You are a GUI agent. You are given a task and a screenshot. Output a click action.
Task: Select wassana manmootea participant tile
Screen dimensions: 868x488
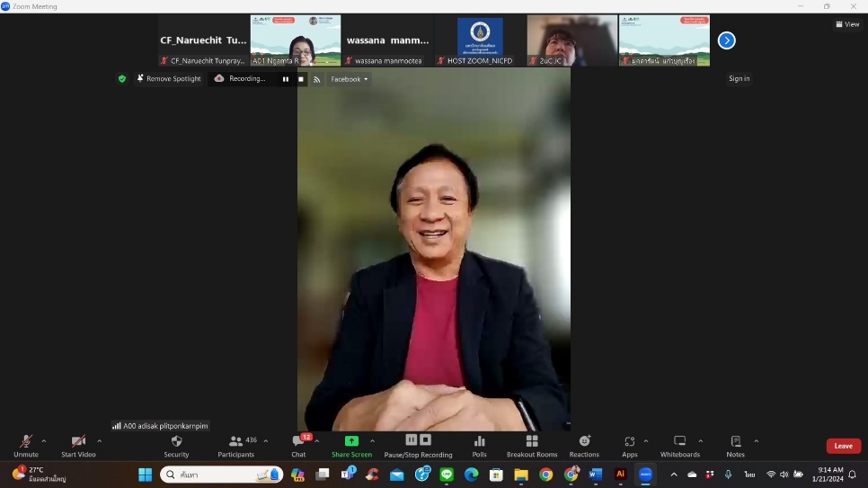pos(387,40)
